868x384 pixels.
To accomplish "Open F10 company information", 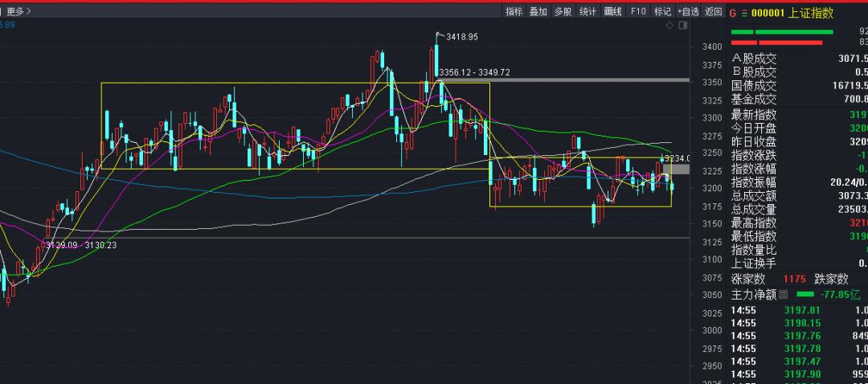I will coord(638,11).
